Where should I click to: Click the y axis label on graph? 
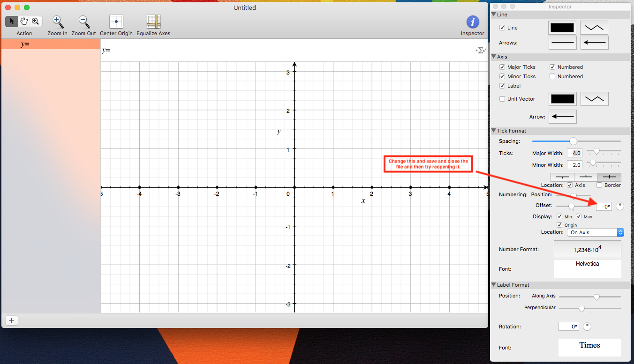click(279, 132)
